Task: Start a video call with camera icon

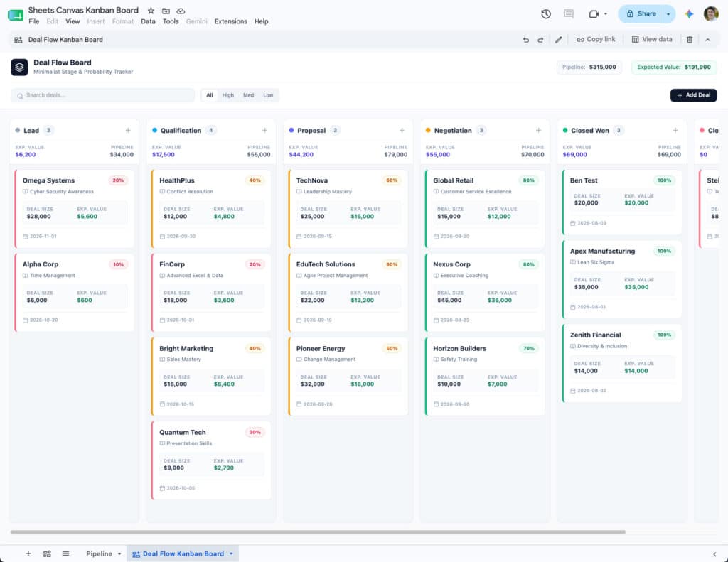Action: 594,14
